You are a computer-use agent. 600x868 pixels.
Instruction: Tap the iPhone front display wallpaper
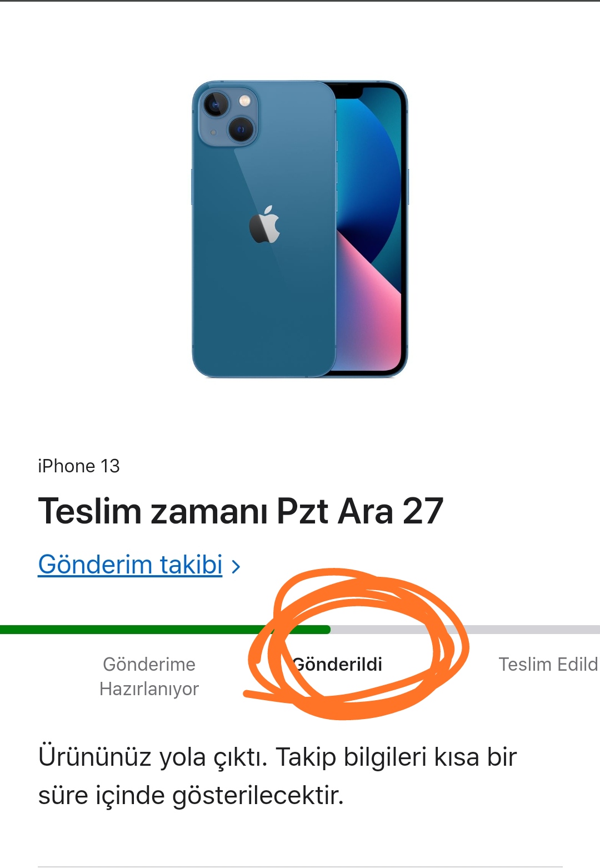[368, 229]
